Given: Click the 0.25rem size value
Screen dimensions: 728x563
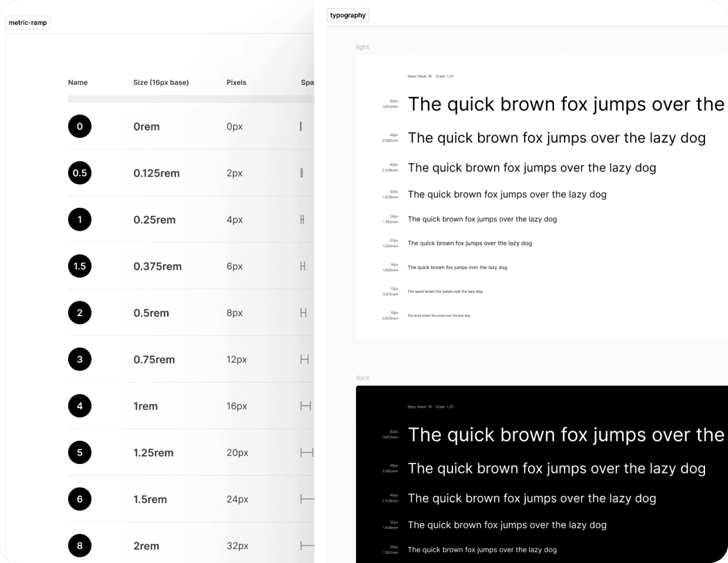Looking at the screenshot, I should click(x=155, y=220).
